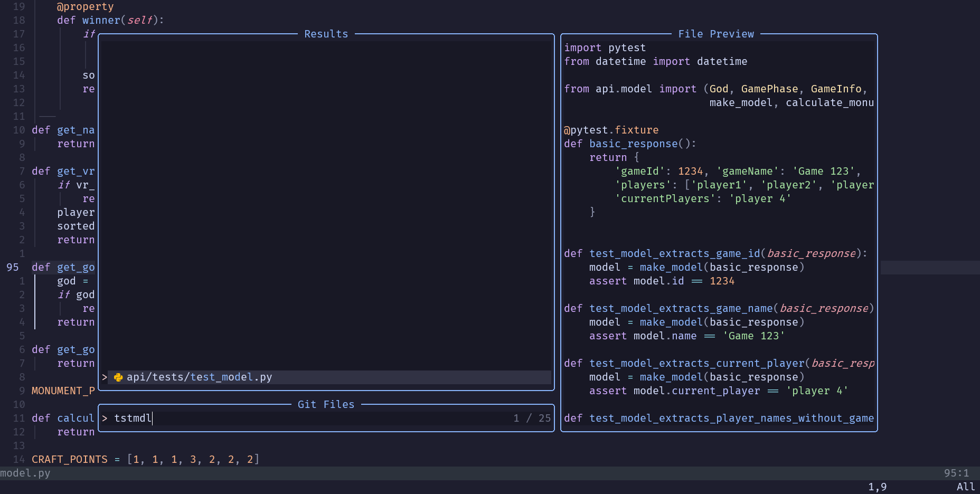
Task: Click the 'All' scroll position indicator
Action: 966,487
